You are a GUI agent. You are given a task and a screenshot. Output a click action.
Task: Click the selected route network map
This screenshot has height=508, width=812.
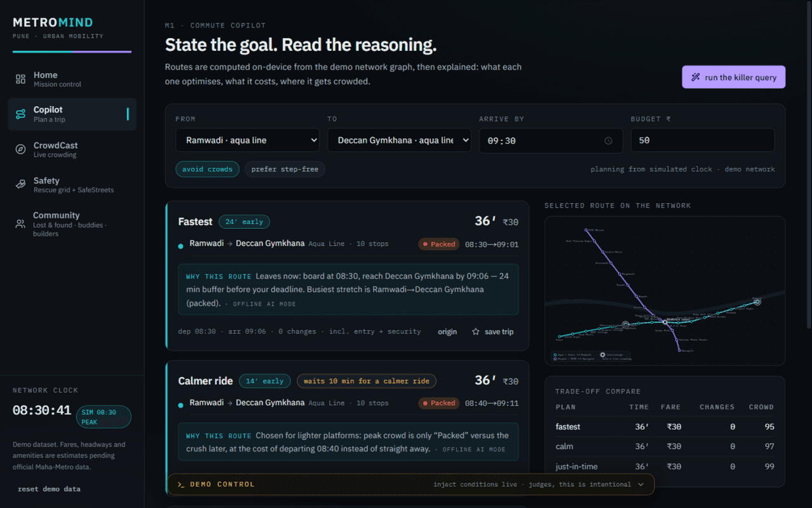(665, 291)
